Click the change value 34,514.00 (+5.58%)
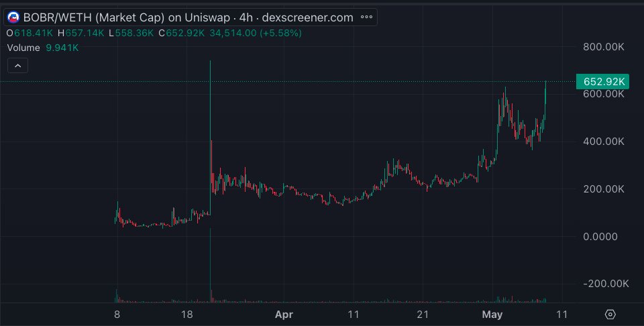644x326 pixels. 256,33
